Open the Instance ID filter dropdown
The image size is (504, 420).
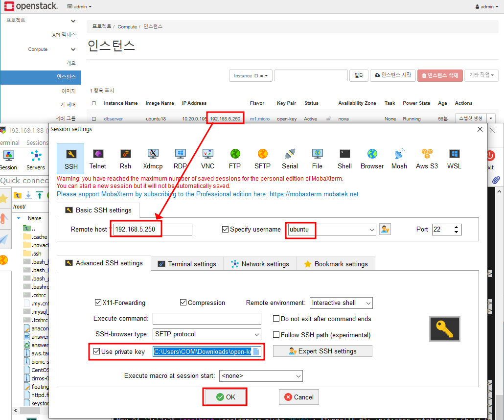point(251,75)
